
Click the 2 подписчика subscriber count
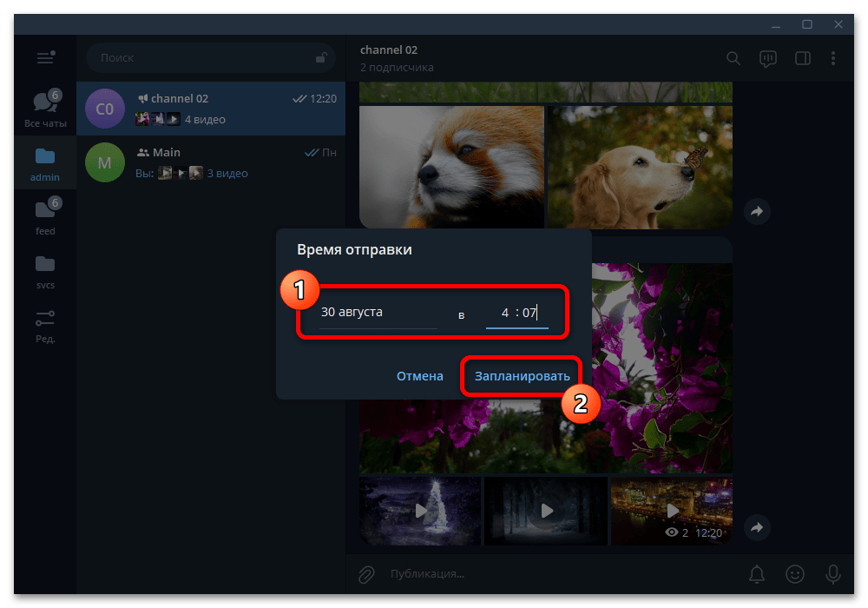pos(397,68)
